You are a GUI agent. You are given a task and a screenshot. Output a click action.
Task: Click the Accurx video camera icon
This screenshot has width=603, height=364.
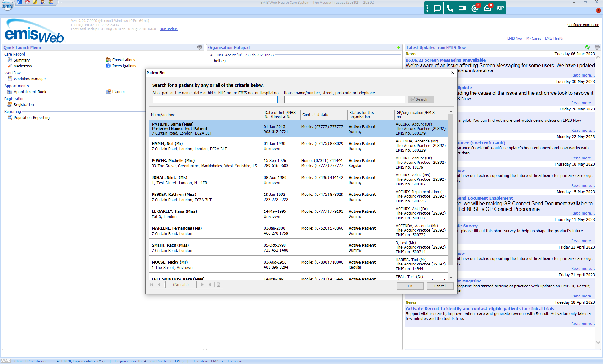462,8
